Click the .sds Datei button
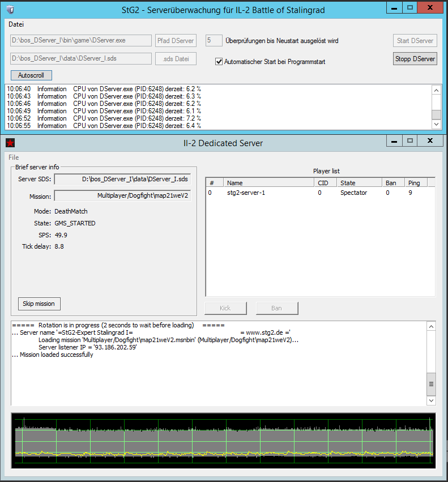 point(176,59)
